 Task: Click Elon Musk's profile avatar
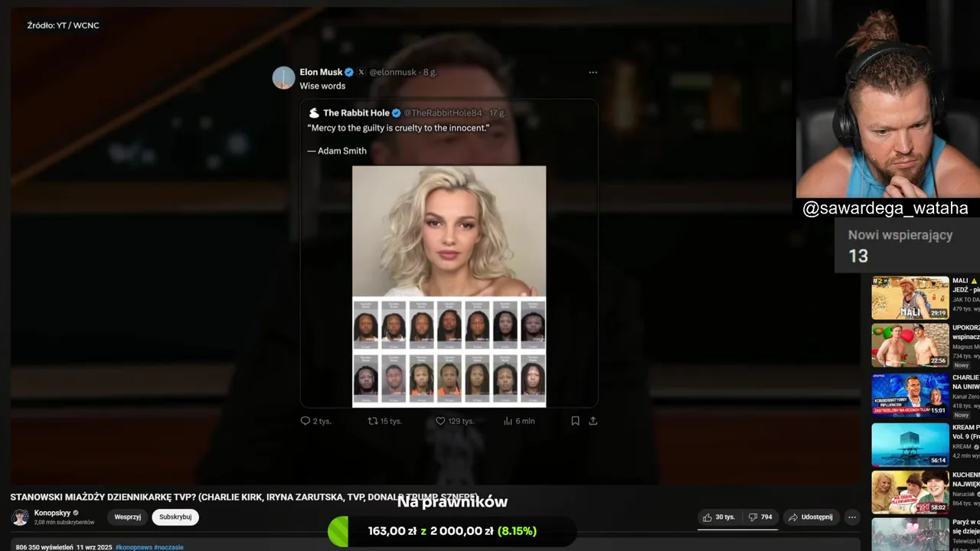click(x=283, y=78)
